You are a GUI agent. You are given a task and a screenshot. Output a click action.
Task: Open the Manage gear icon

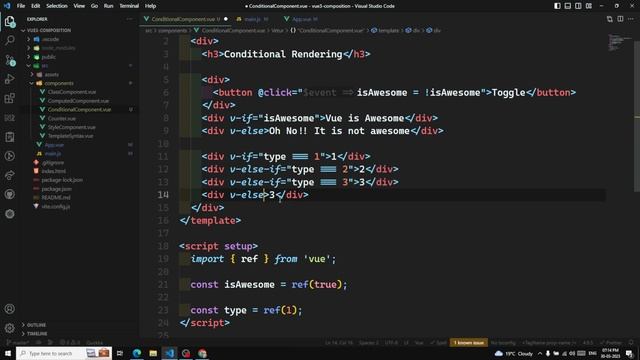click(x=10, y=328)
